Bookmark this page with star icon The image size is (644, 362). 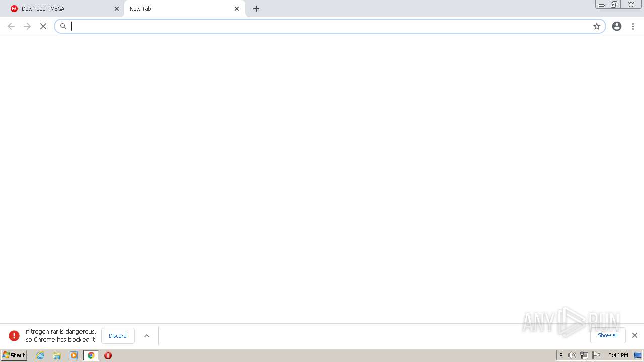(597, 26)
